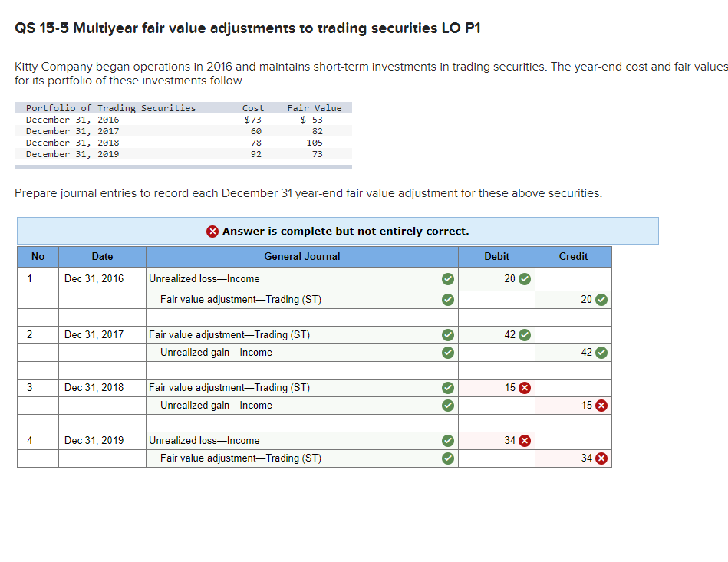Click green check beside 2016 credit 20
The width and height of the screenshot is (728, 562).
[x=601, y=300]
